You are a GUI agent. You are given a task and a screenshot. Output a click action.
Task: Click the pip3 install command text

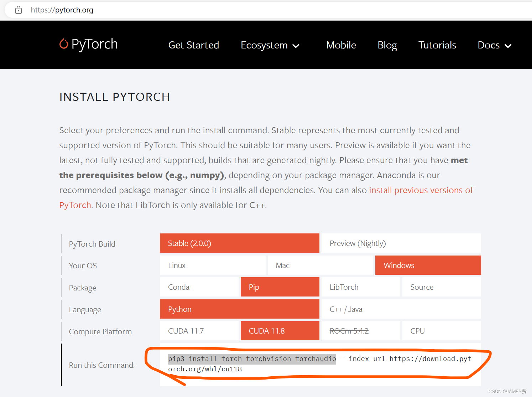[320, 364]
